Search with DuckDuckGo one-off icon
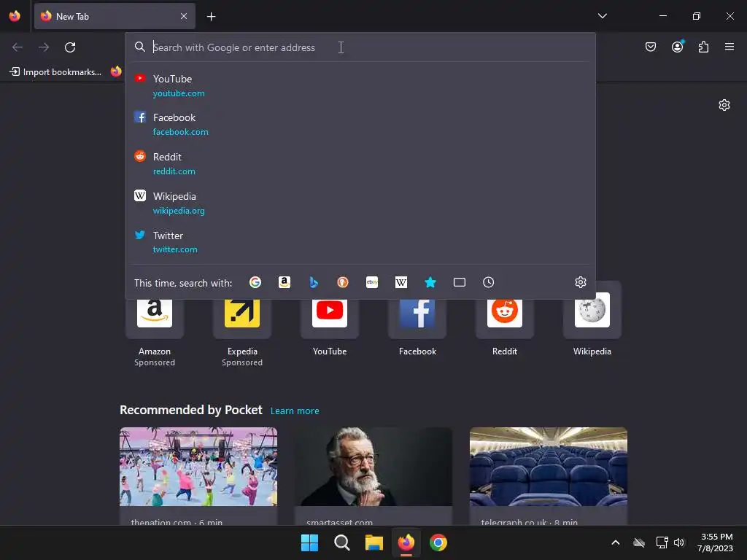This screenshot has width=747, height=560. pos(343,282)
